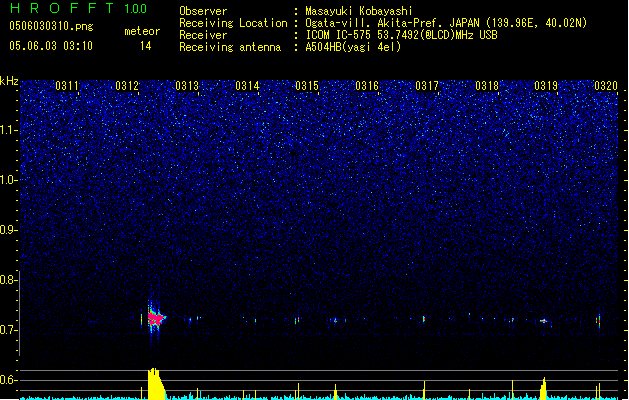Click the 0312 time marker
This screenshot has height=400, width=629.
(x=127, y=86)
